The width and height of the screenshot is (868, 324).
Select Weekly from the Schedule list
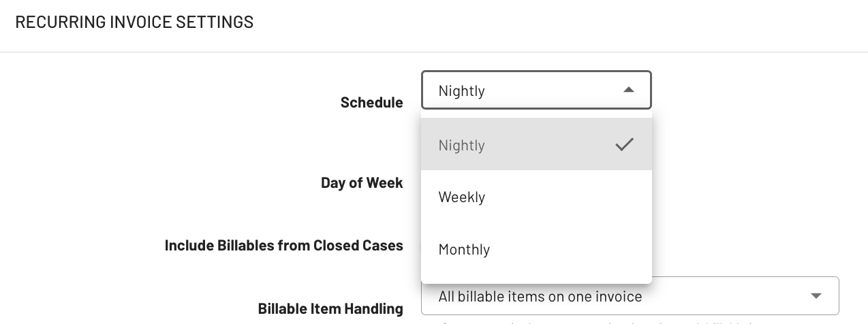[x=462, y=197]
